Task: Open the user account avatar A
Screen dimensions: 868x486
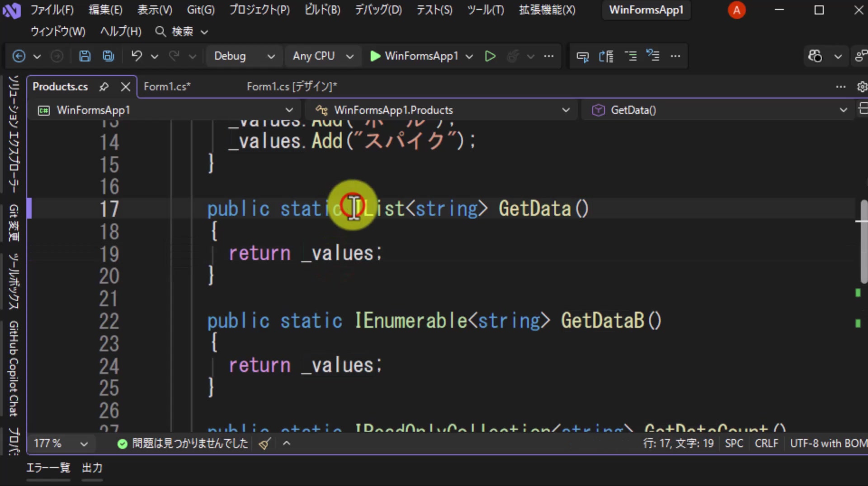Action: point(736,10)
